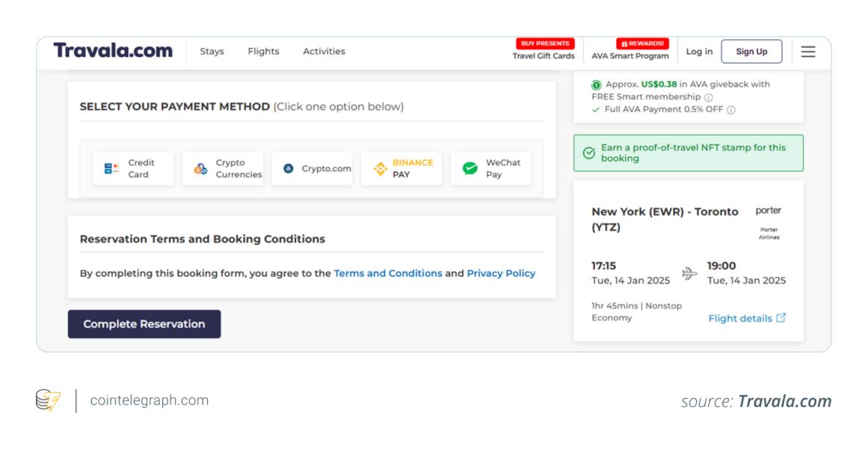The width and height of the screenshot is (868, 449).
Task: Click the credit card icon
Action: coord(112,168)
